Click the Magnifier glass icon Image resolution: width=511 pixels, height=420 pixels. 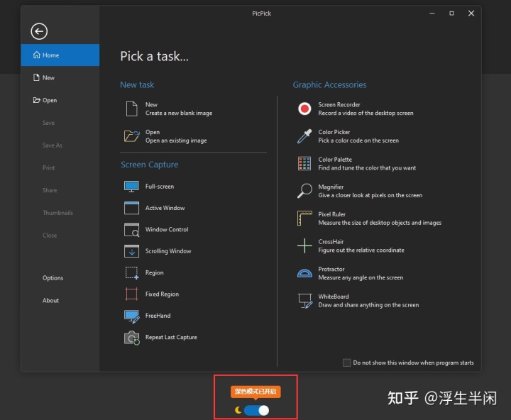tap(304, 191)
